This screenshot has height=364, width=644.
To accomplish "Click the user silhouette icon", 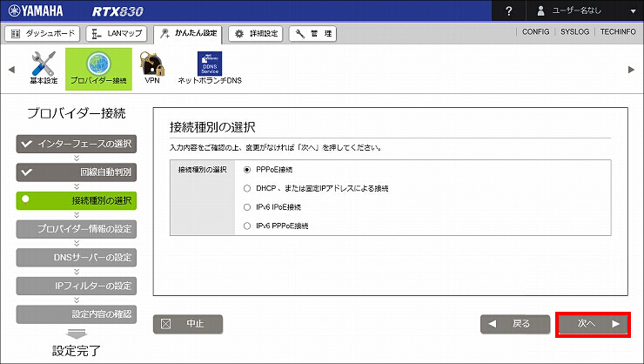I will click(x=541, y=10).
